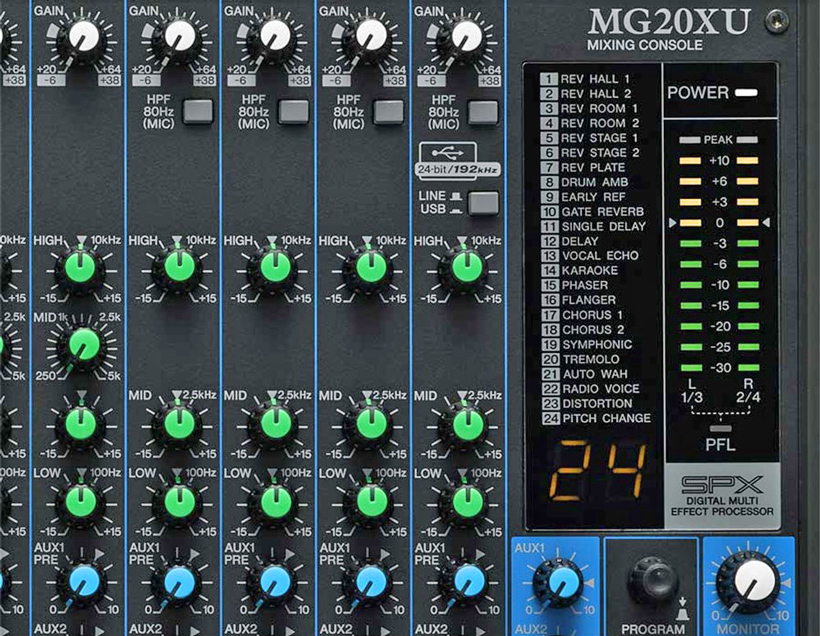This screenshot has height=636, width=820.
Task: Click the PFL indicator LED under the meter
Action: click(720, 428)
